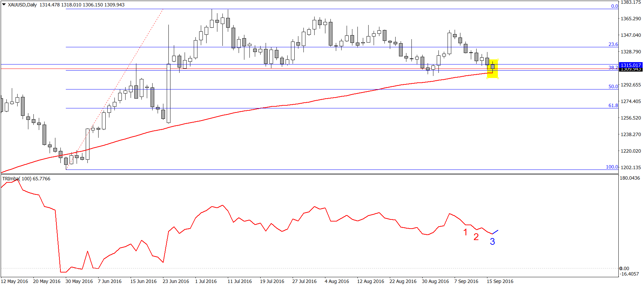Click the 30 May 2016 date label
The image size is (644, 286).
click(79, 281)
